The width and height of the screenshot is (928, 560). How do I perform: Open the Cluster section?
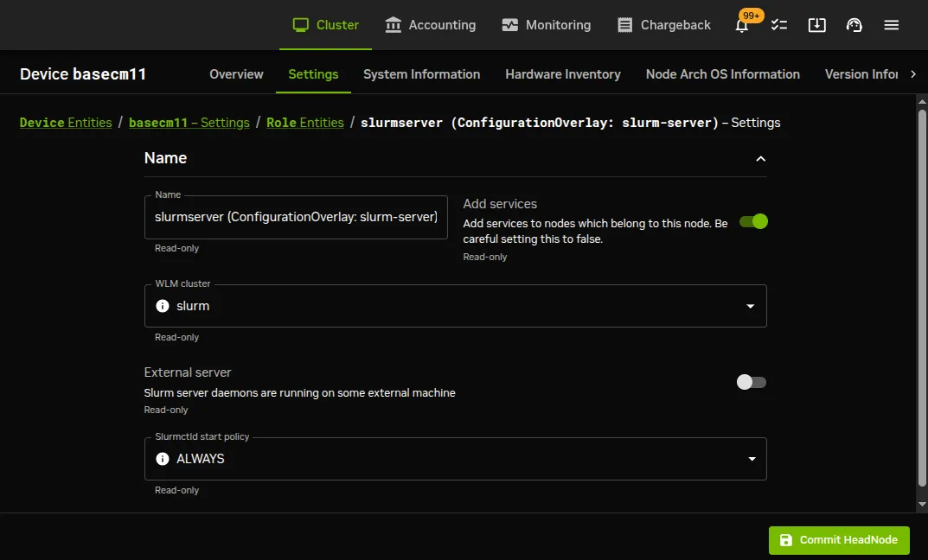pos(325,25)
